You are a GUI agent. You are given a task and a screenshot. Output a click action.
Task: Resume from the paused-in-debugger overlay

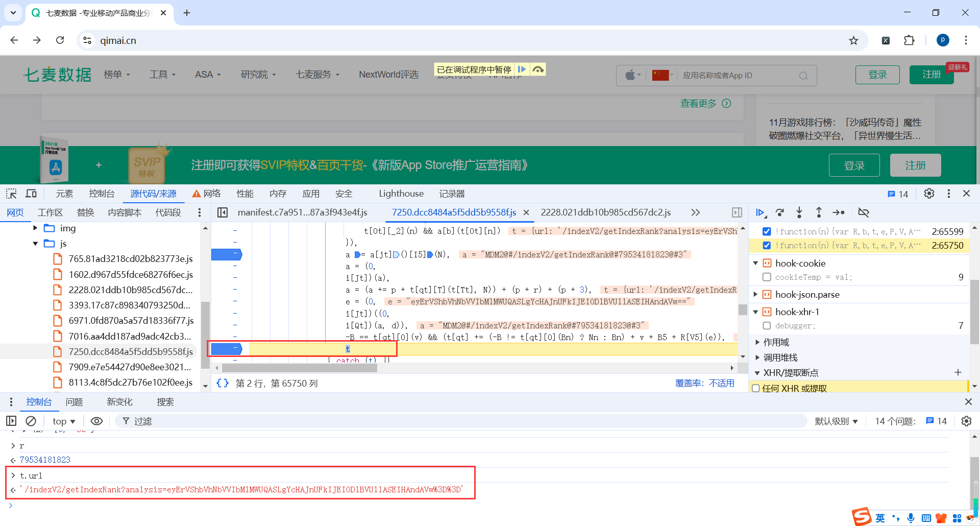coord(522,69)
